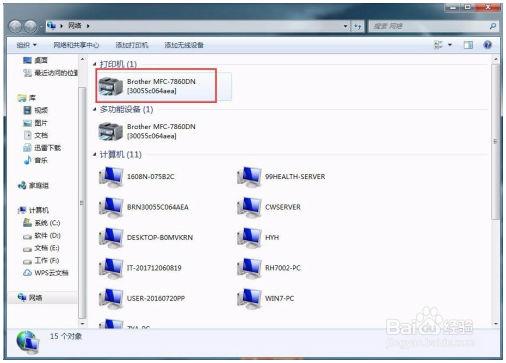Click the blue help question mark icon
This screenshot has height=363, width=506.
(487, 45)
